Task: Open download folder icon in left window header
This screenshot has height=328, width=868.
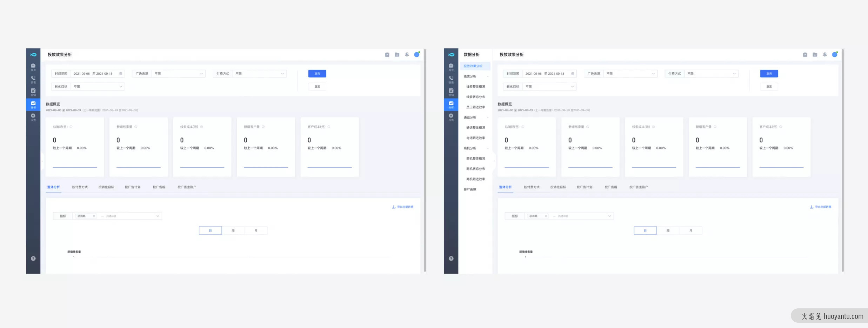Action: click(x=397, y=55)
